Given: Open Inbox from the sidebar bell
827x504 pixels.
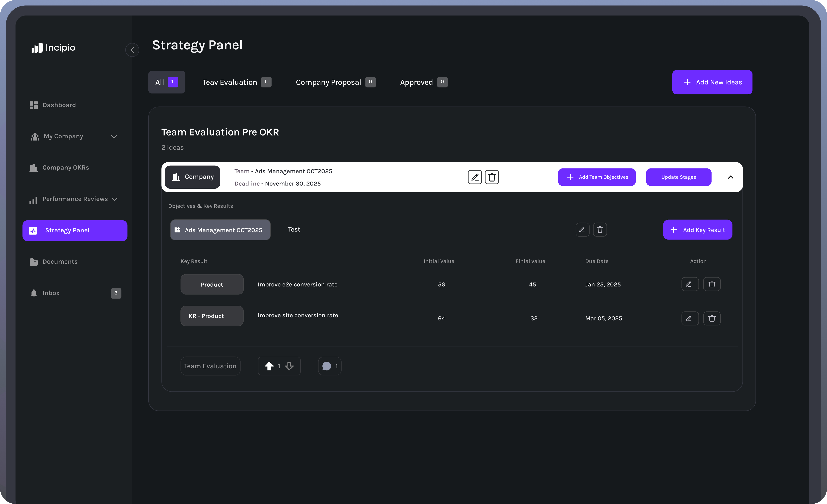Looking at the screenshot, I should point(34,293).
